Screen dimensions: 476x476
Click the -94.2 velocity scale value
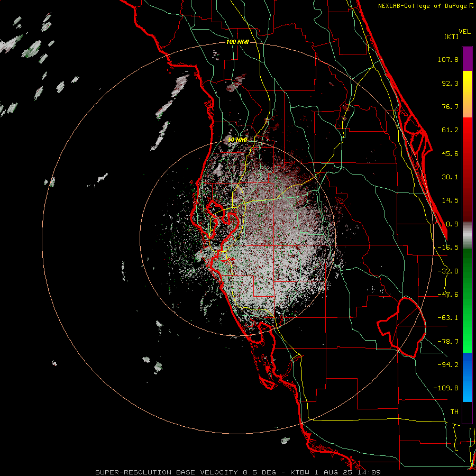448,365
